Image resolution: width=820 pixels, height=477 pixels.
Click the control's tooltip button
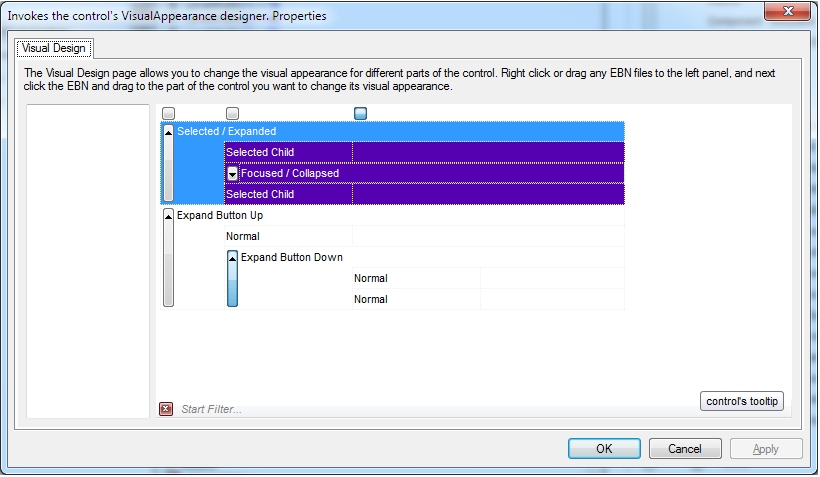click(x=742, y=401)
